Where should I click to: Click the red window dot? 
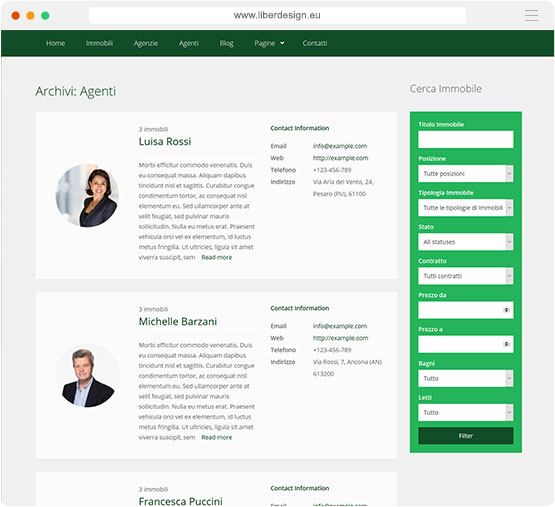pyautogui.click(x=16, y=16)
